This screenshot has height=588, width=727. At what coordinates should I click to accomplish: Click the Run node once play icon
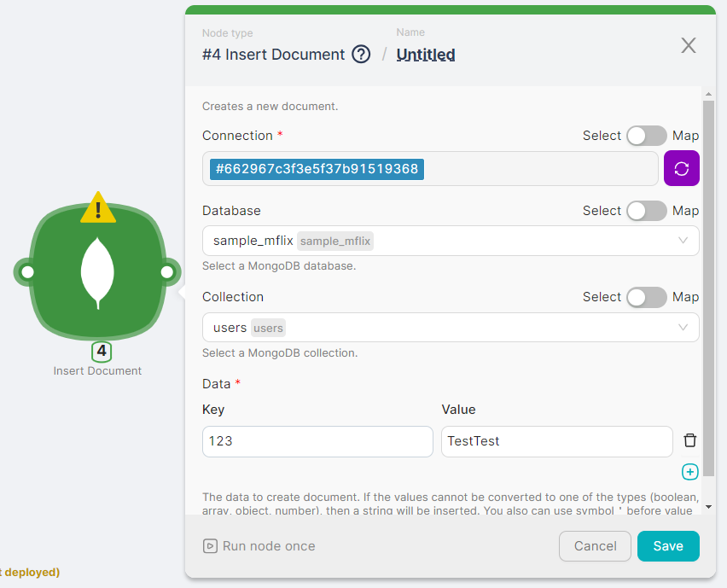click(210, 546)
